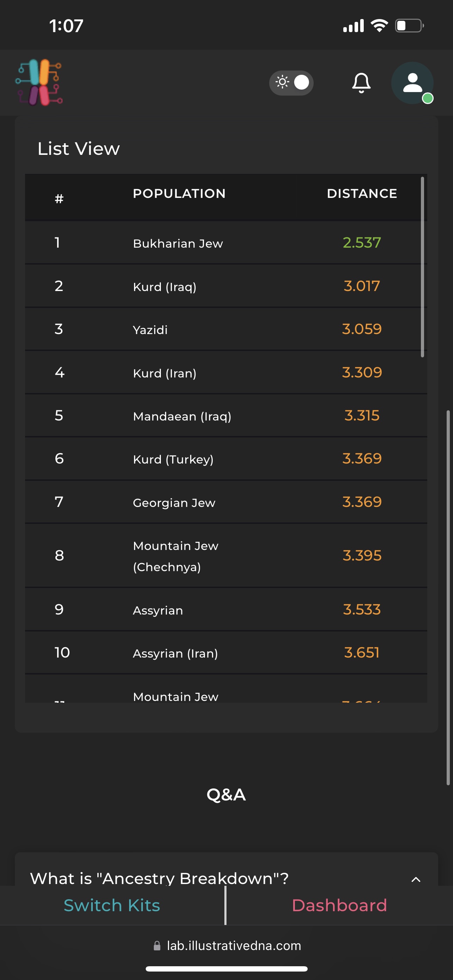Image resolution: width=453 pixels, height=980 pixels.
Task: Collapse the "Ancestry Breakdown" question chevron
Action: 416,879
